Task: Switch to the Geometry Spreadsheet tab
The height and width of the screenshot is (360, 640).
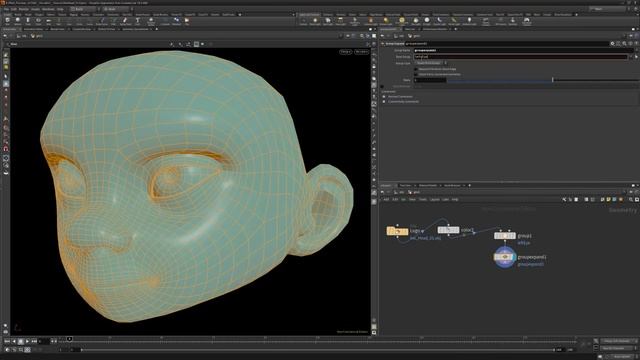Action: click(x=135, y=29)
